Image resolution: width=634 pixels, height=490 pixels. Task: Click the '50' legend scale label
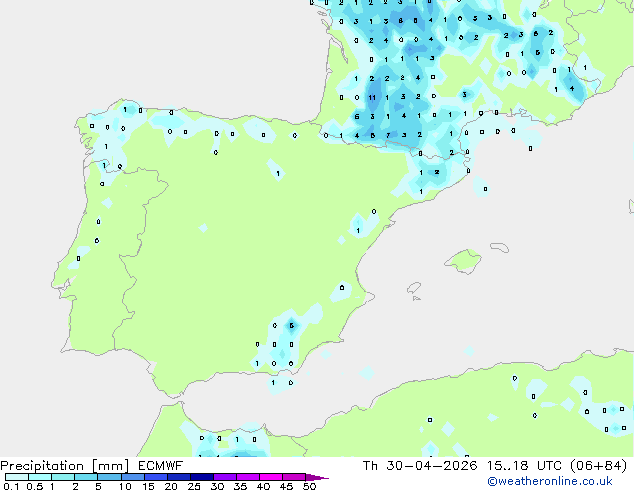point(309,486)
